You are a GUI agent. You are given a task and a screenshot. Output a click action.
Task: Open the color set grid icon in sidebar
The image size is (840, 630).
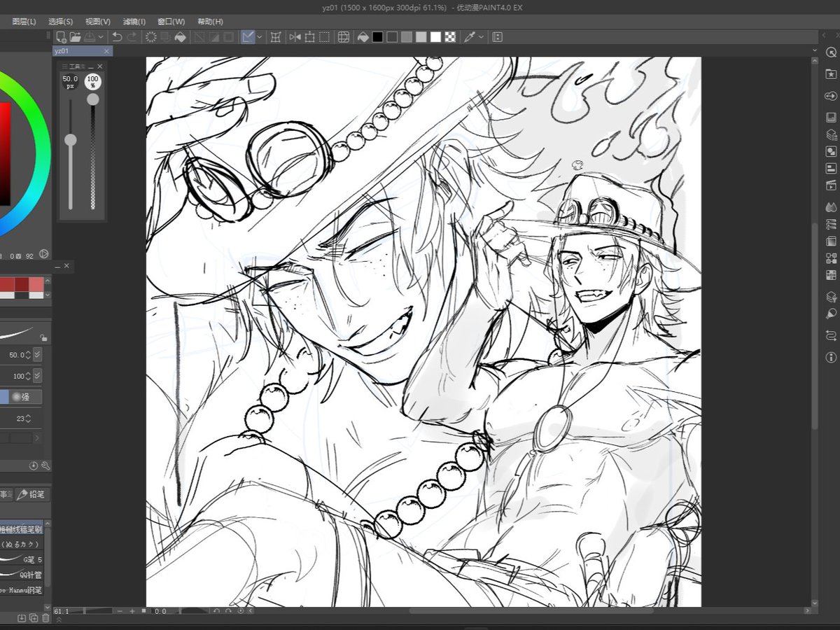[x=831, y=275]
